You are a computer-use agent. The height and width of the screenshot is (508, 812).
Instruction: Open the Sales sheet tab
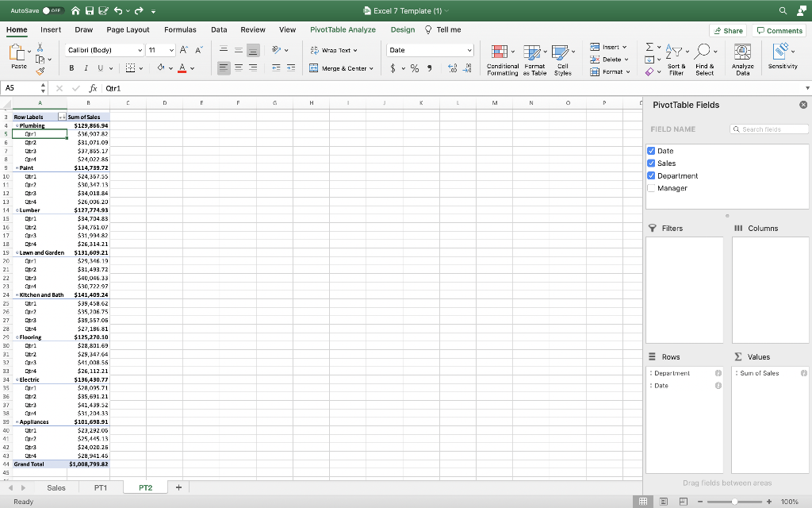[x=56, y=487]
